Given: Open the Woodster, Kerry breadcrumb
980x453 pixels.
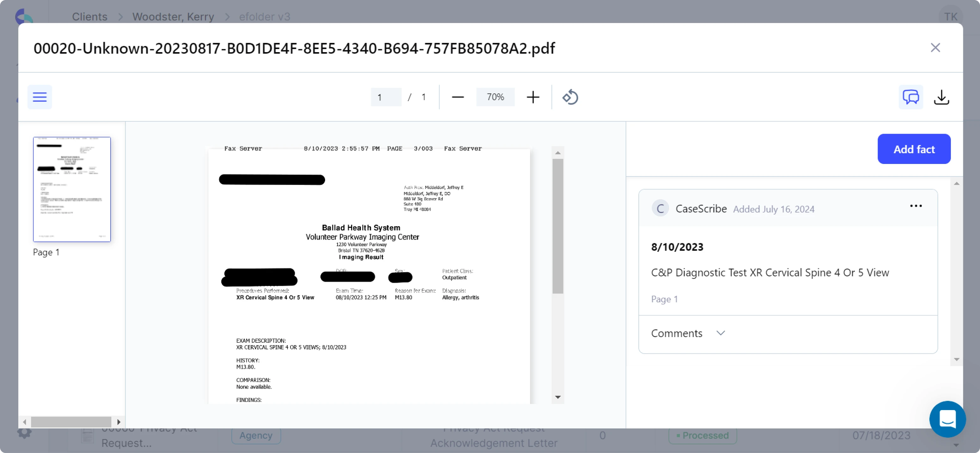Looking at the screenshot, I should click(x=173, y=16).
